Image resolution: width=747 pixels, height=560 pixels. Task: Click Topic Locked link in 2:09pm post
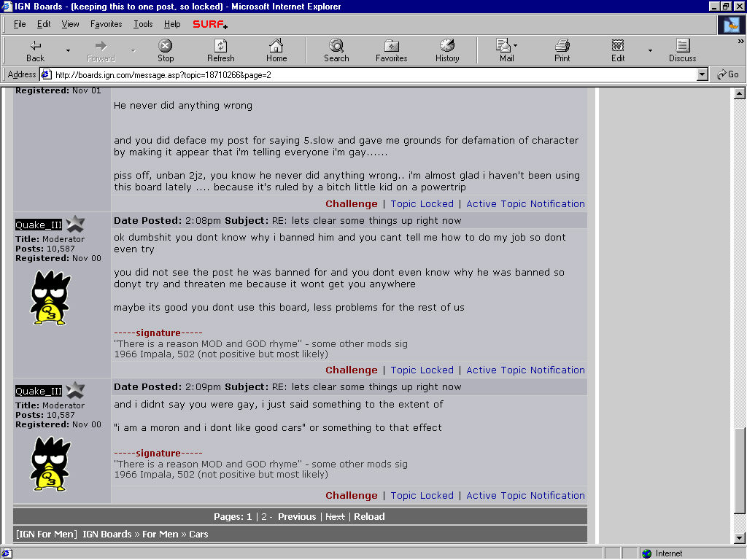click(422, 495)
